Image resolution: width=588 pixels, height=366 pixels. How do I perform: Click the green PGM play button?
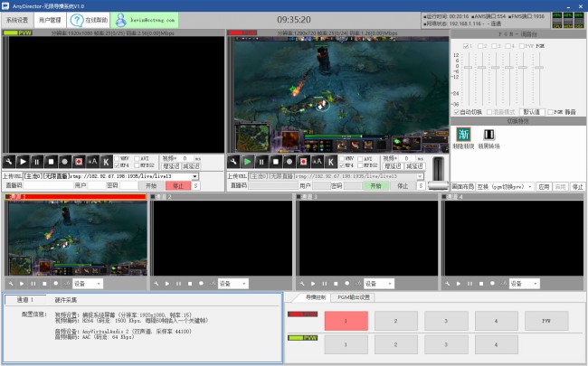[x=247, y=162]
